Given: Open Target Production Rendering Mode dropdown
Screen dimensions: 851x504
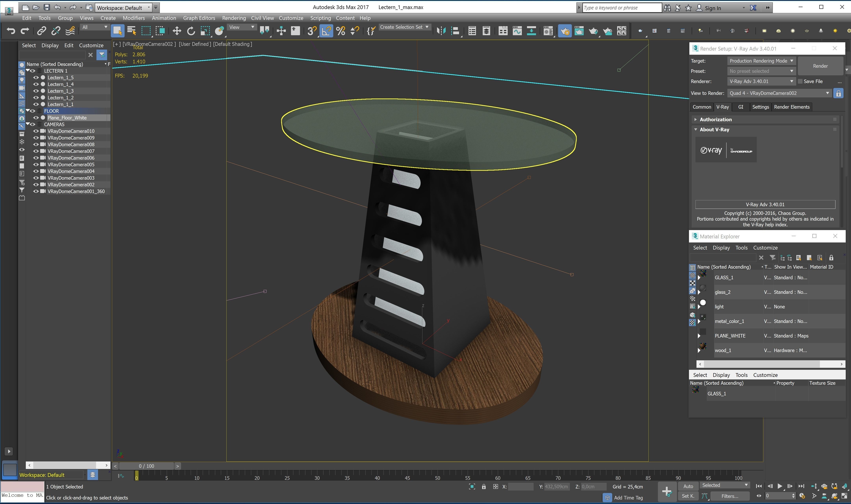Looking at the screenshot, I should [x=761, y=61].
